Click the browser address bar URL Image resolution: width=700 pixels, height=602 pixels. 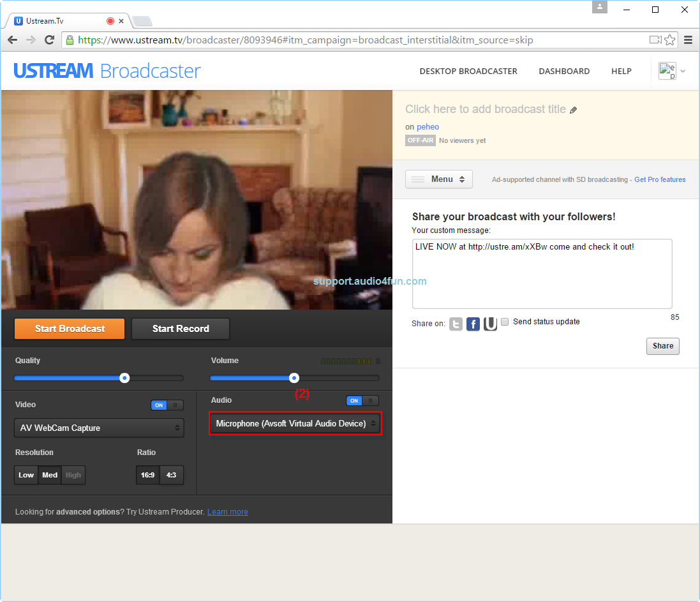306,40
